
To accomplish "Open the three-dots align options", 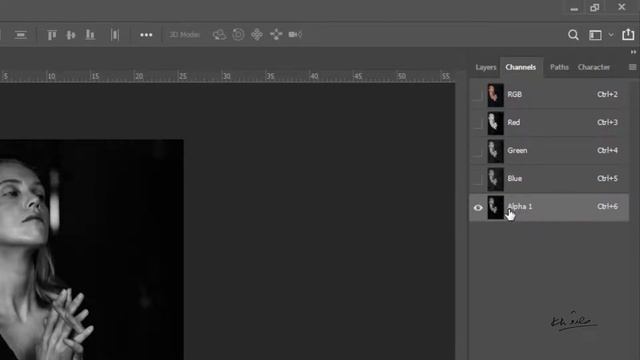I will (146, 35).
